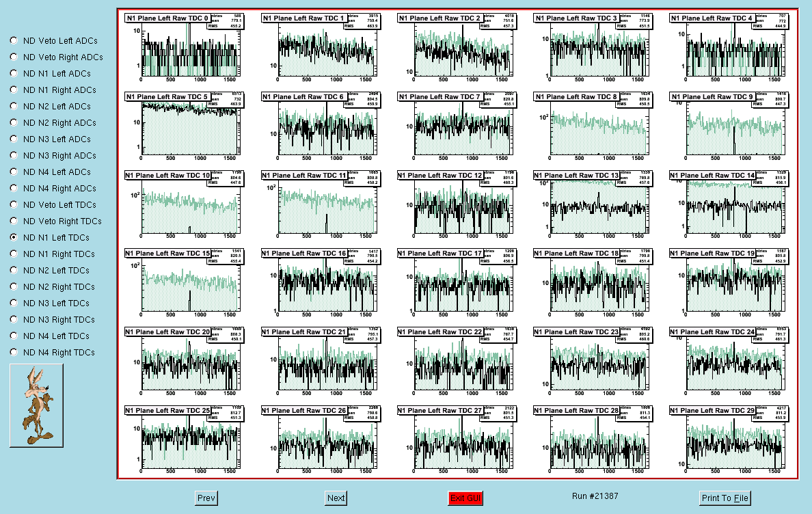Choose ND N1 Right ADCs option
Screen dimensions: 812x514
point(14,90)
